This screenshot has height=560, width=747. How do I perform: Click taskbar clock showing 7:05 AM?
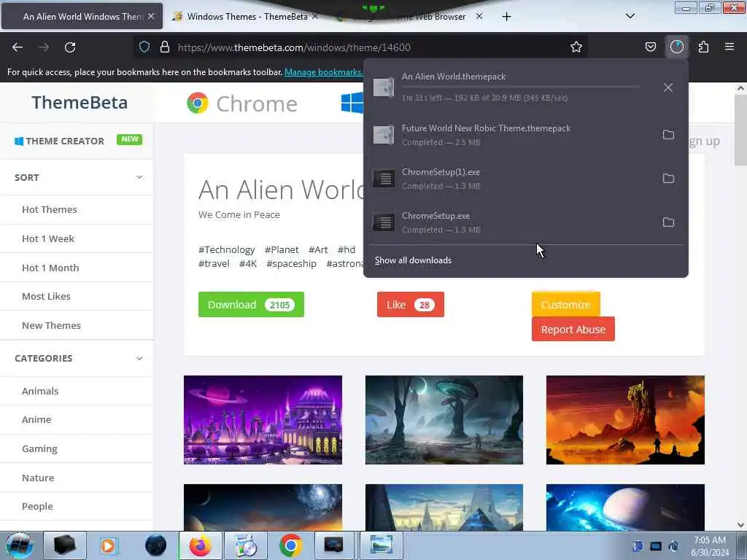[x=709, y=546]
